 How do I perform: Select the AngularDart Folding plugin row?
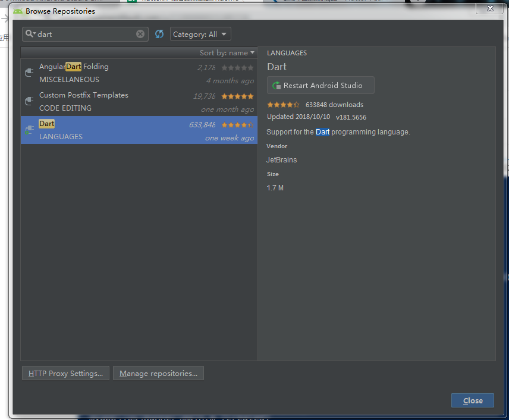point(139,73)
